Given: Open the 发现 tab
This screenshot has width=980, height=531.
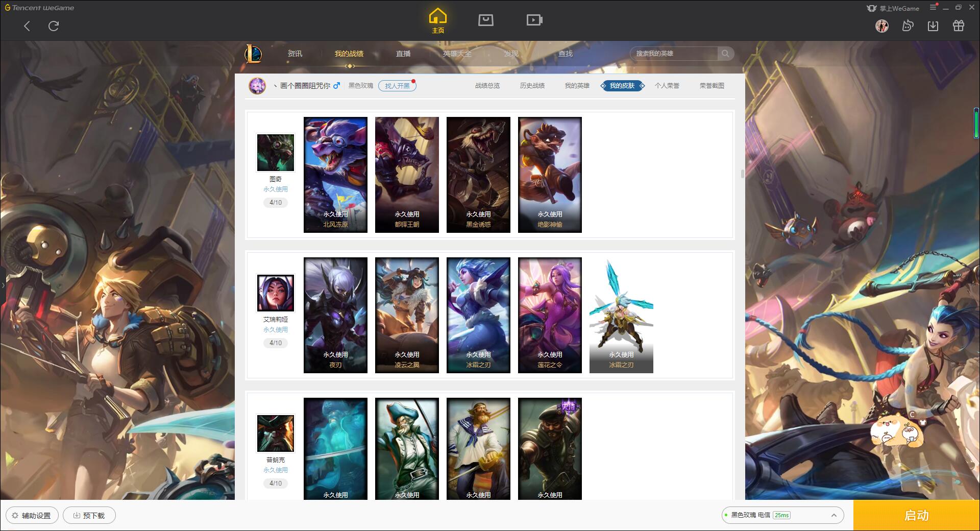Looking at the screenshot, I should 511,54.
